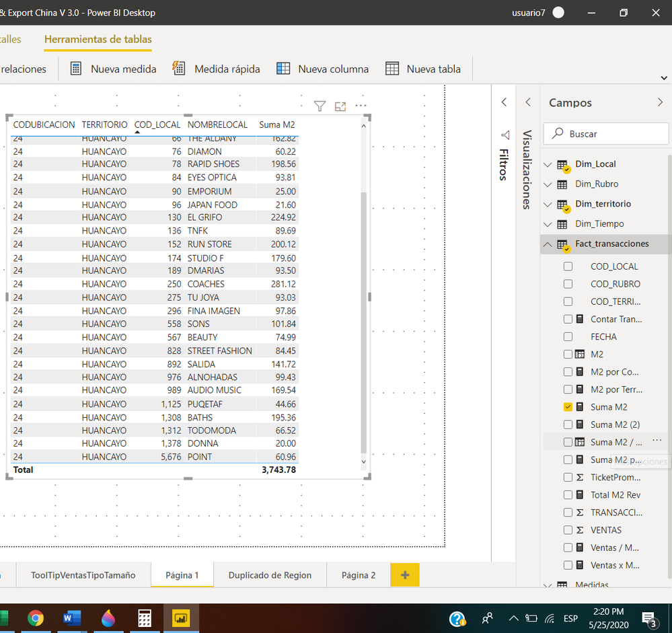Click the Nueva medida calculator icon
Viewport: 672px width, 633px height.
pyautogui.click(x=76, y=69)
